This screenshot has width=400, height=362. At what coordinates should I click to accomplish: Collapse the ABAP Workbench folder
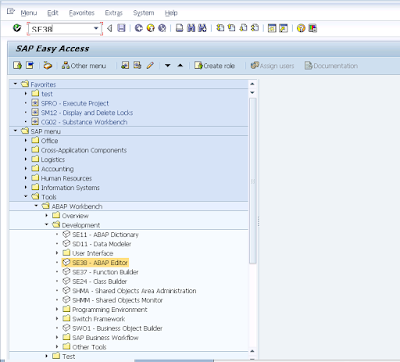36,206
